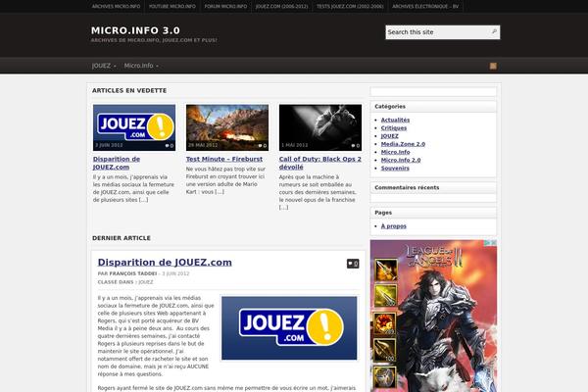
Task: Open the Black Ops 2 featured thumbnail
Action: [x=320, y=127]
